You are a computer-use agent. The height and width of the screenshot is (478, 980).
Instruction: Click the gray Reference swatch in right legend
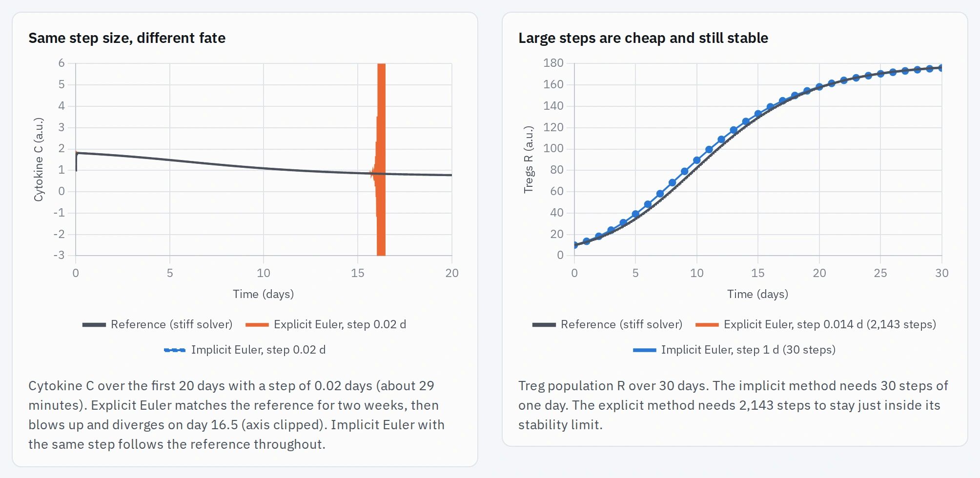[544, 324]
